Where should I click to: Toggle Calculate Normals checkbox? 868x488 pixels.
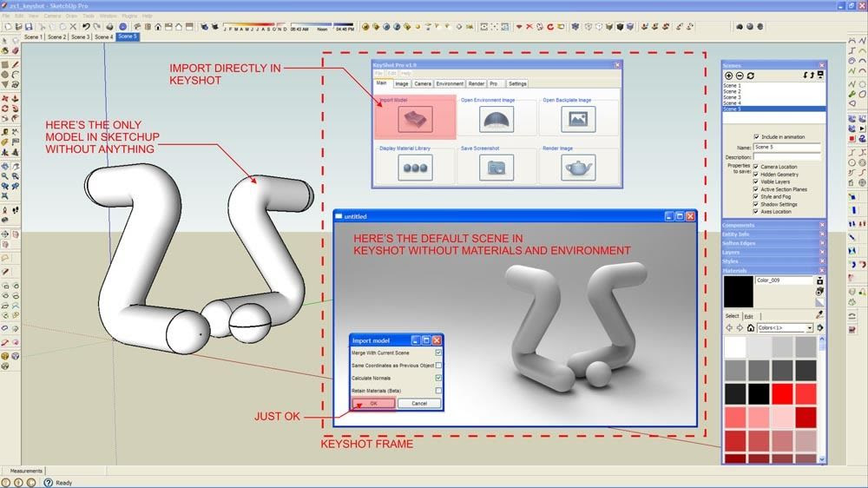click(438, 379)
